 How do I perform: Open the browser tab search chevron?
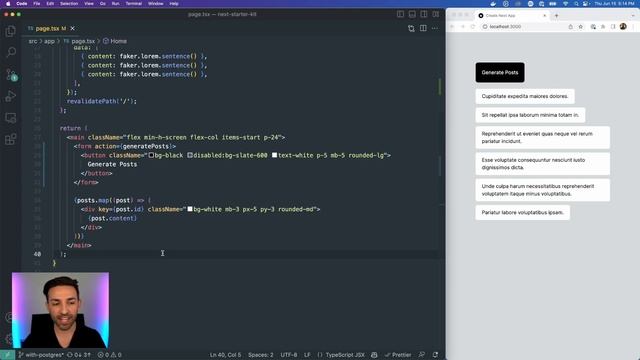point(633,16)
